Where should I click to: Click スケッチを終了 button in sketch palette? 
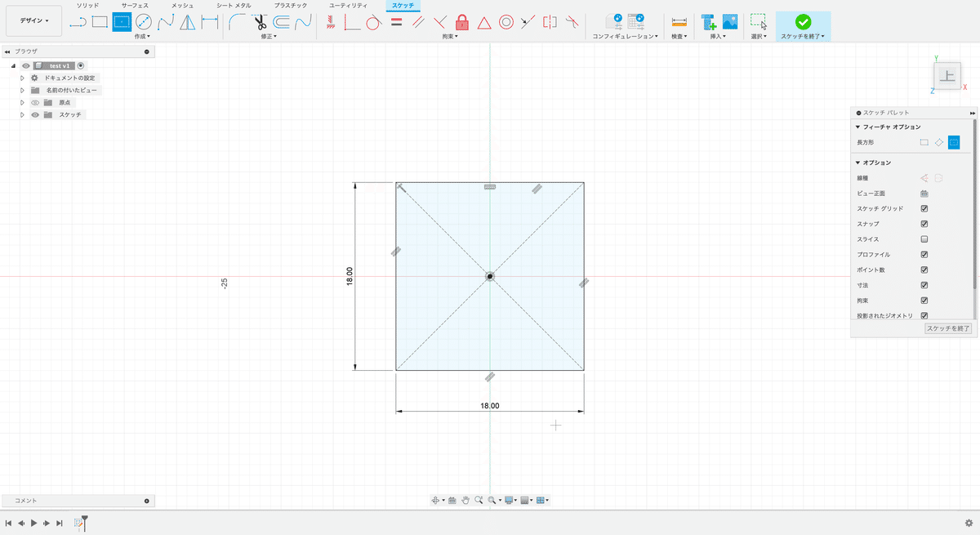(947, 328)
